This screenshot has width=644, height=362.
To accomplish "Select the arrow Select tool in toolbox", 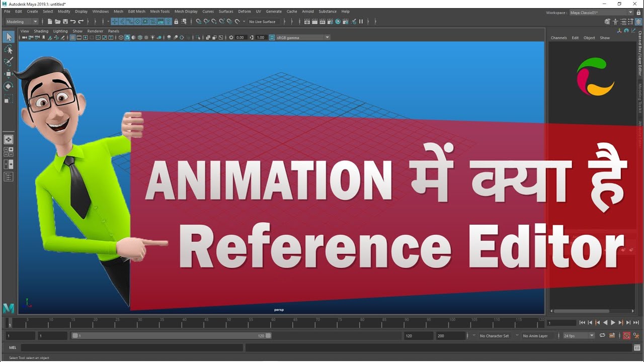I will [9, 37].
